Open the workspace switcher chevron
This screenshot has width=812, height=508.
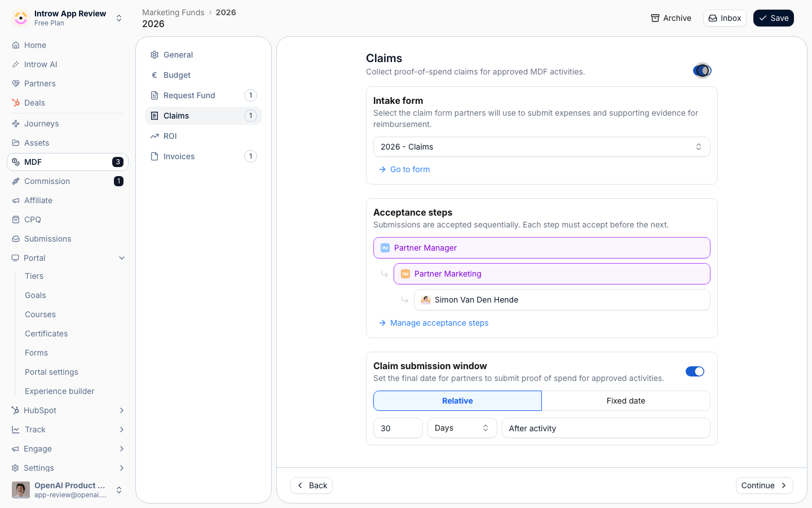[x=119, y=18]
